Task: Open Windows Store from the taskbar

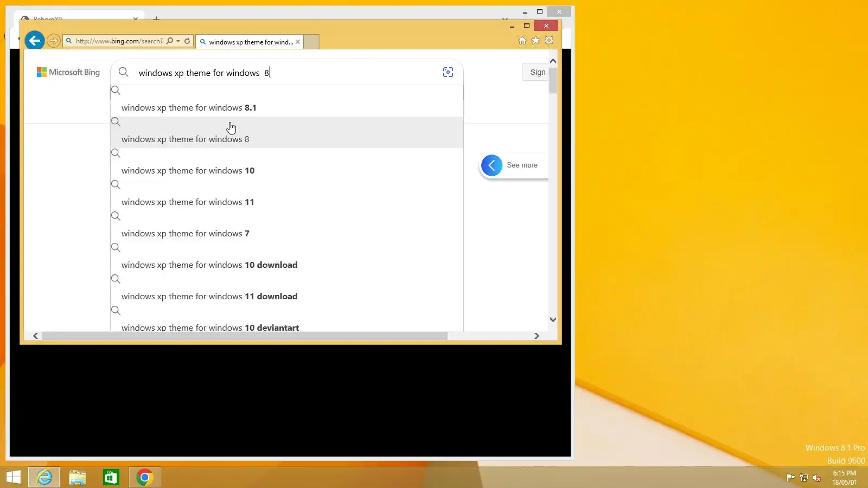Action: coord(111,477)
